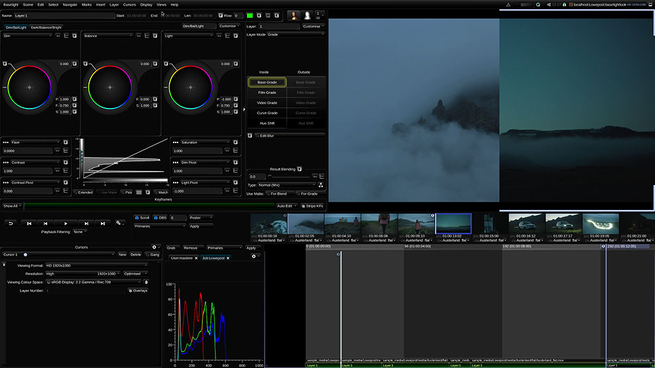Toggle the Scroll option

tap(142, 218)
